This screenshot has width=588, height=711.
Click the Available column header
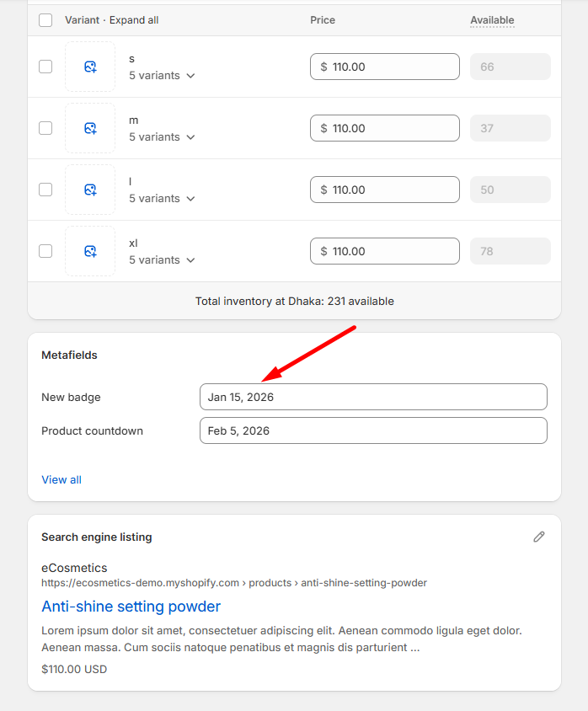point(492,20)
